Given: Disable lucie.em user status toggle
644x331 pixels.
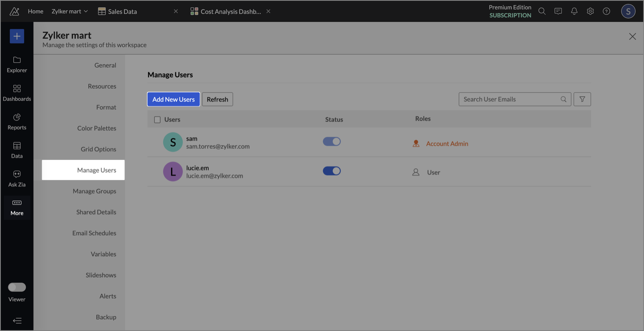Looking at the screenshot, I should tap(332, 171).
